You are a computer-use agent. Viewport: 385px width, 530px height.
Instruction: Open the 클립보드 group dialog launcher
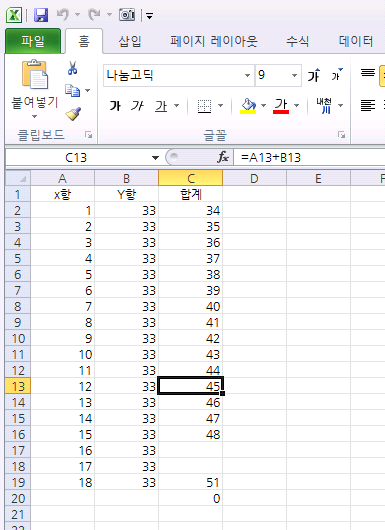89,135
